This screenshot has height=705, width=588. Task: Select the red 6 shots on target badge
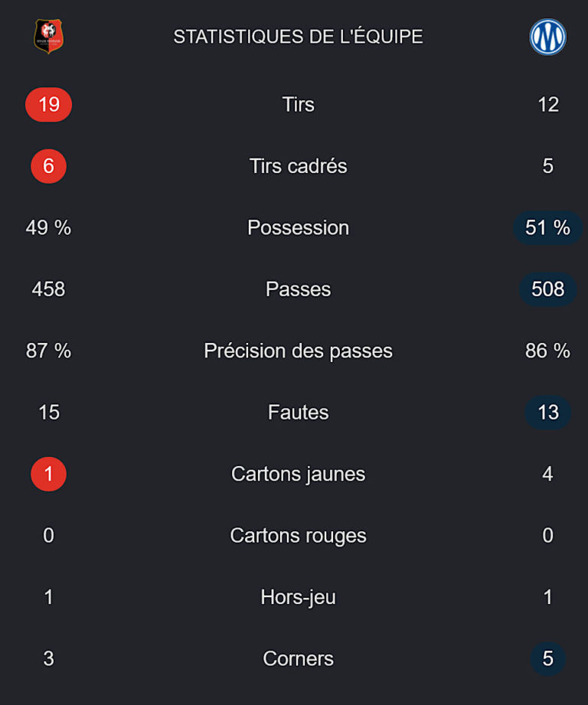point(48,166)
